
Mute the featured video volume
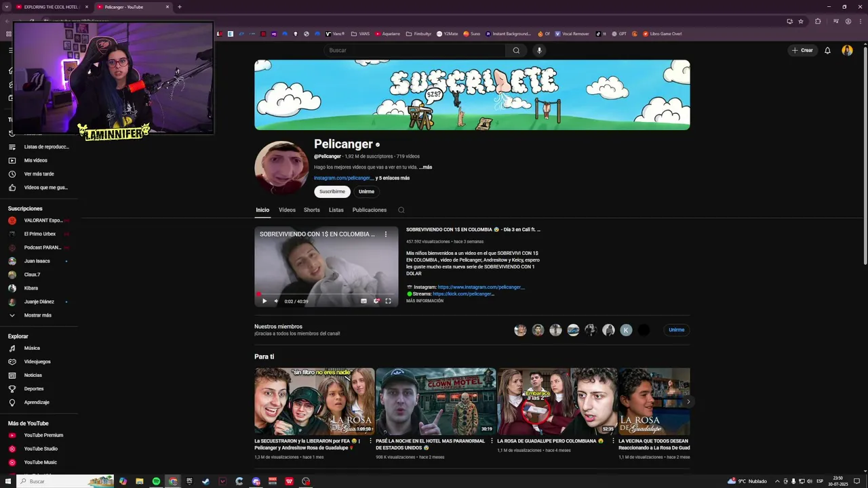[x=276, y=301]
